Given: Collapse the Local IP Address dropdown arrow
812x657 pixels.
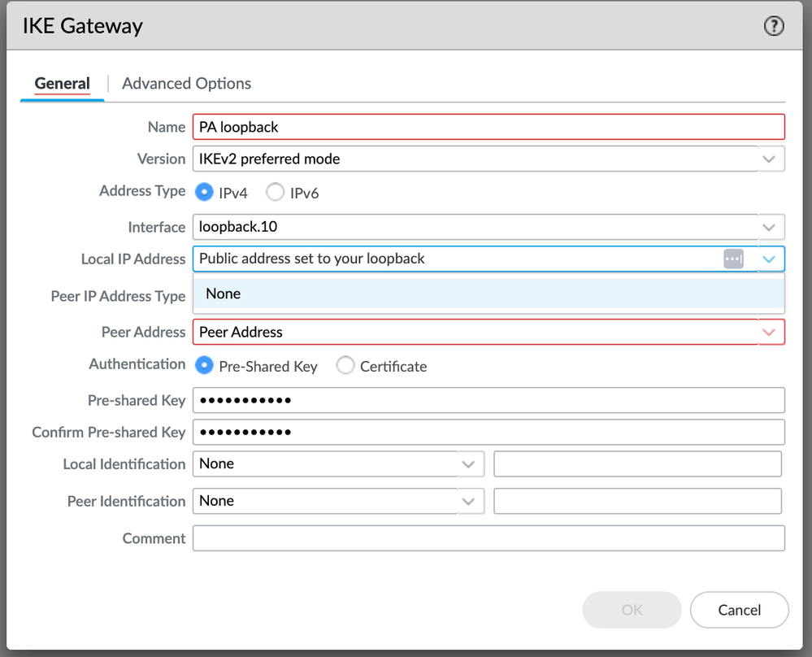Looking at the screenshot, I should pos(768,259).
